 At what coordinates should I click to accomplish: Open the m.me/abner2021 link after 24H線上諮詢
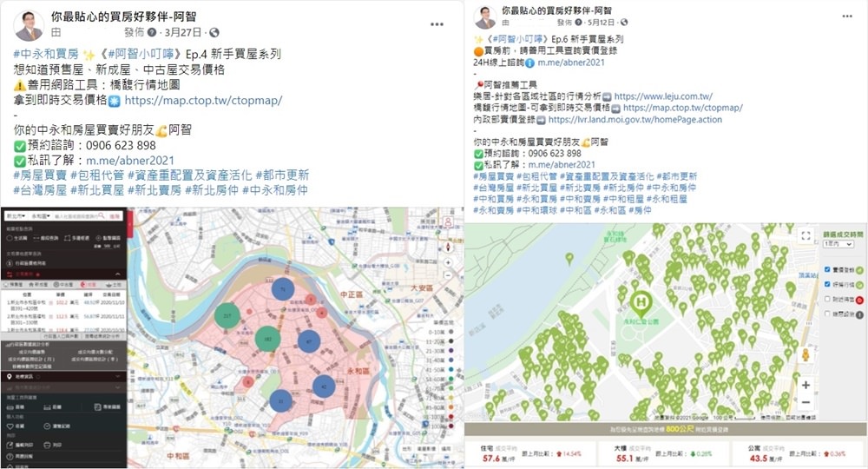tap(571, 63)
